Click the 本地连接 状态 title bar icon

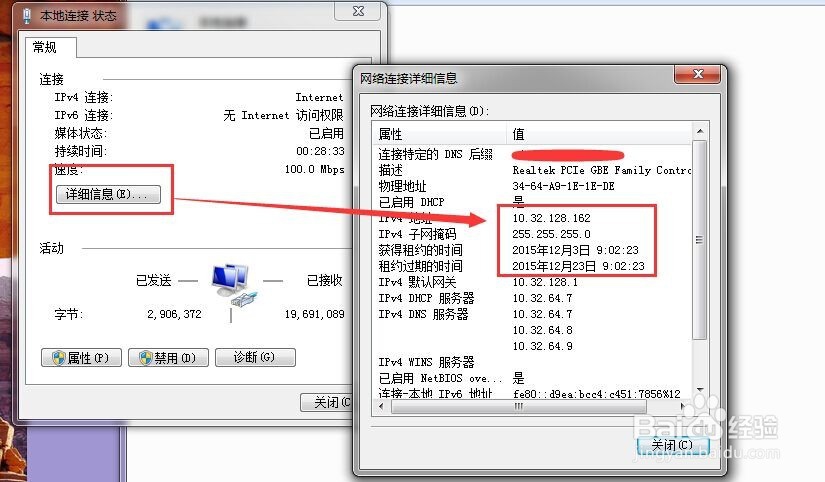(x=26, y=16)
